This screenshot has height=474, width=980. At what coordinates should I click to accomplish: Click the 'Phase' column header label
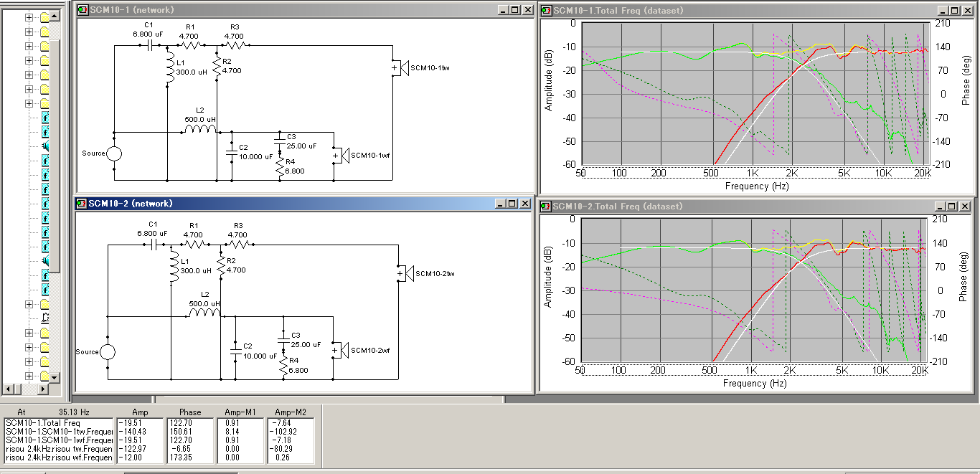(190, 412)
